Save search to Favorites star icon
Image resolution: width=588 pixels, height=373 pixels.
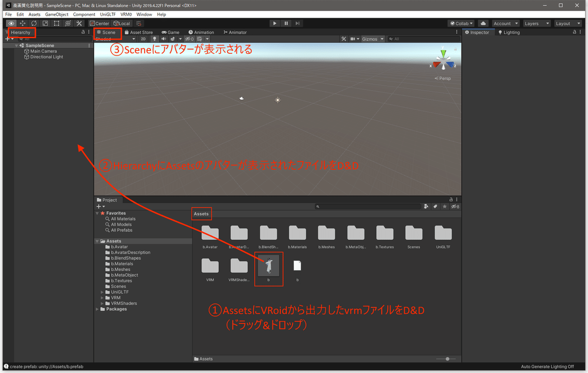445,207
